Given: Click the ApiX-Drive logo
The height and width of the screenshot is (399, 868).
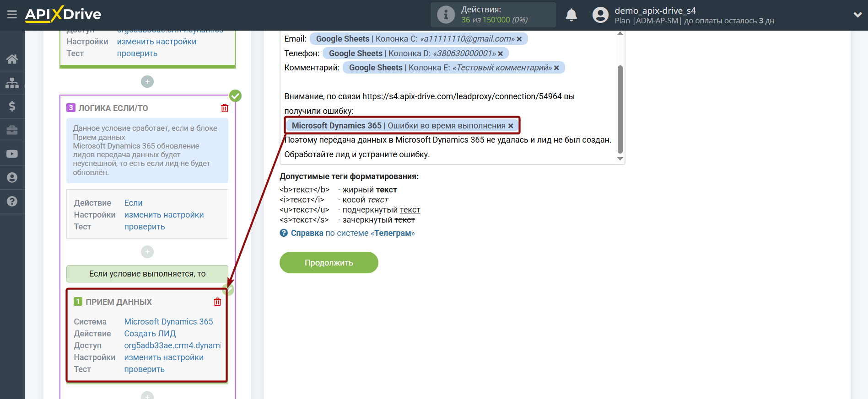Looking at the screenshot, I should click(x=63, y=14).
